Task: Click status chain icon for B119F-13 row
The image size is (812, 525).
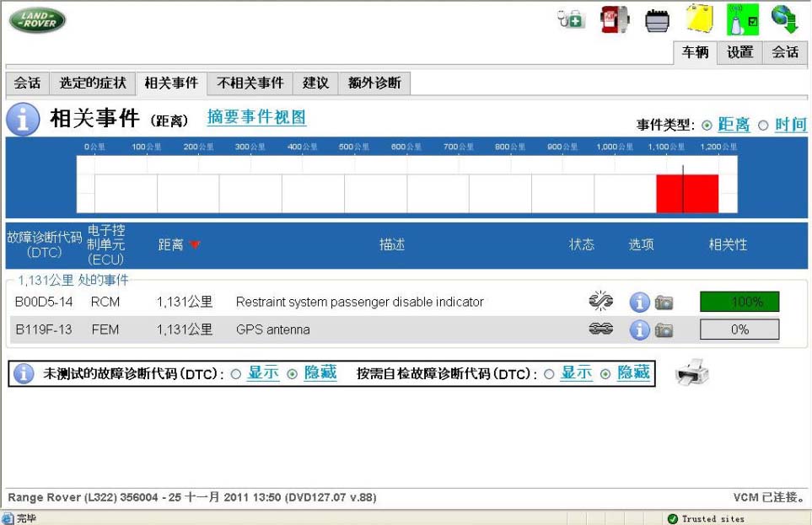Action: (600, 329)
